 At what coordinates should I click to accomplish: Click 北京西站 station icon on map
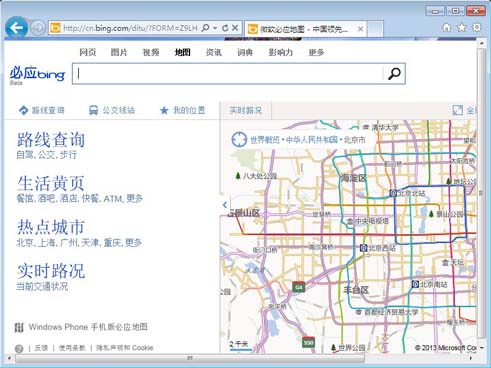click(364, 248)
